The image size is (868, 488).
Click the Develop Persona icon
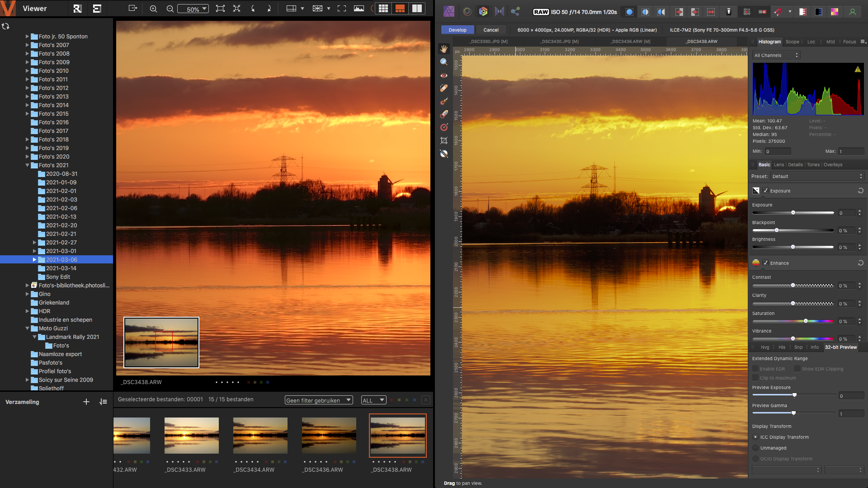[x=483, y=12]
